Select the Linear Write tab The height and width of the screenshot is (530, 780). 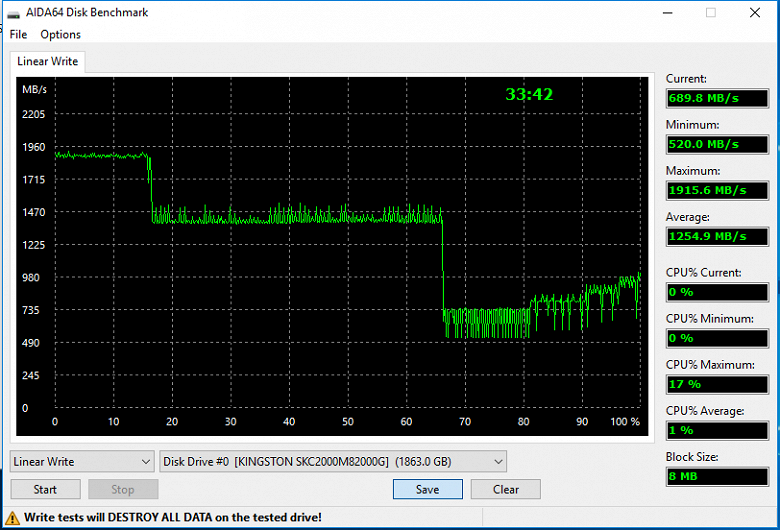coord(47,61)
